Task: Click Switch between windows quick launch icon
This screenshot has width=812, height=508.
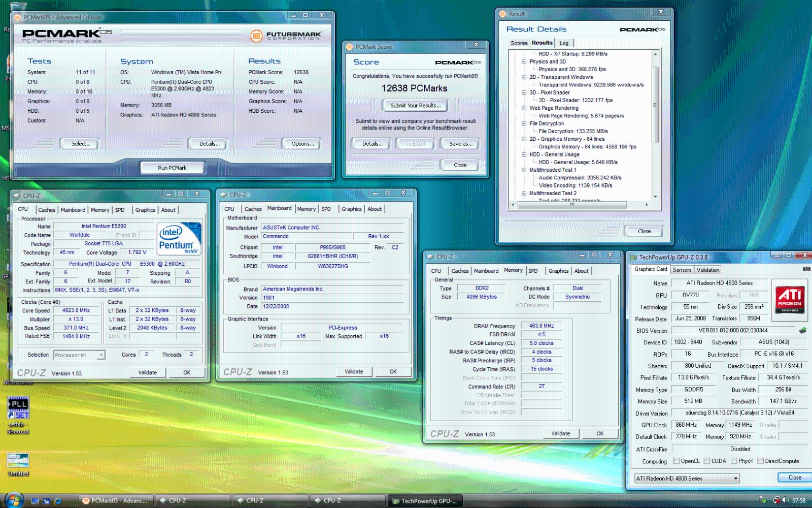Action: (x=46, y=501)
